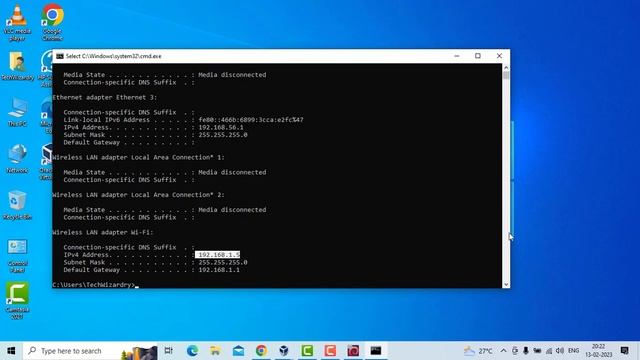Viewport: 640px width, 360px height.
Task: Click Ethernet 3 IPv4 address 192.168.56.1
Action: click(221, 127)
